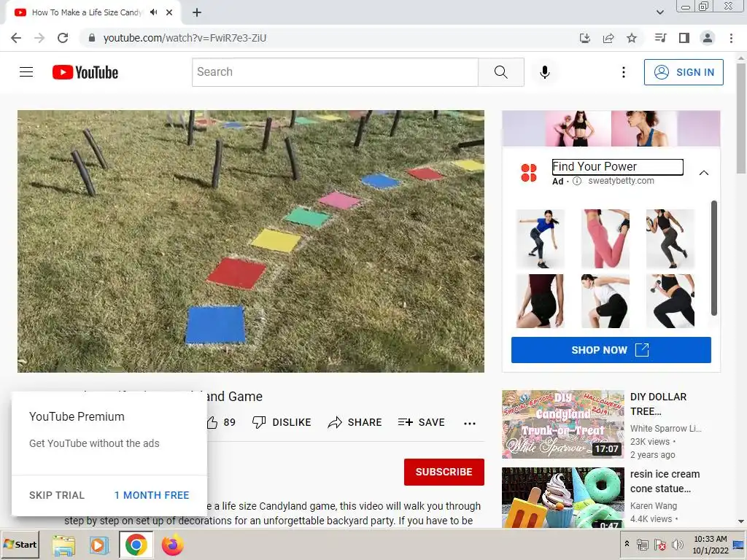Screen dimensions: 747x560
Task: Select ad product black shorts maroon top
Action: click(541, 301)
